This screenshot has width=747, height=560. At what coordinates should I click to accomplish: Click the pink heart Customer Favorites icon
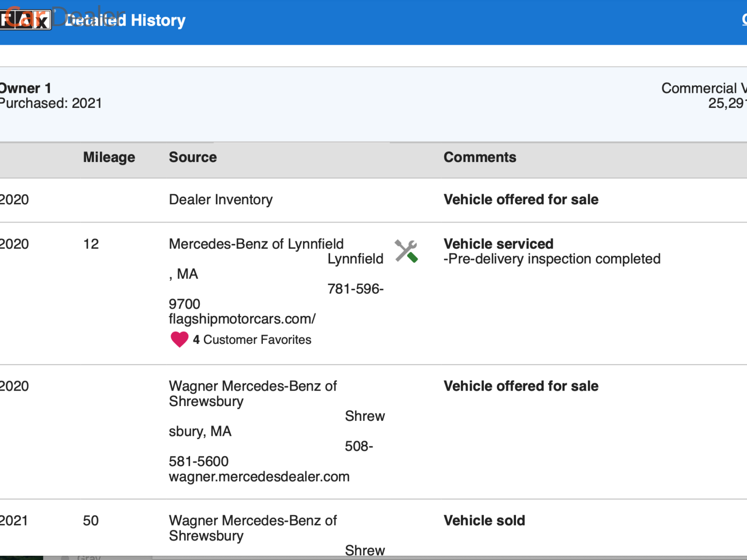179,339
